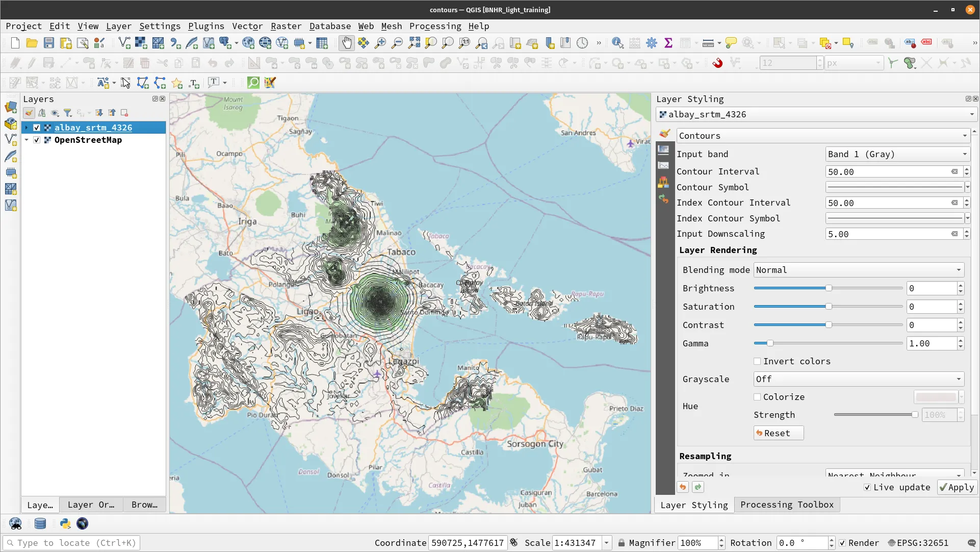Enable the Invert colors option
Screen dimensions: 980x552
pyautogui.click(x=758, y=361)
